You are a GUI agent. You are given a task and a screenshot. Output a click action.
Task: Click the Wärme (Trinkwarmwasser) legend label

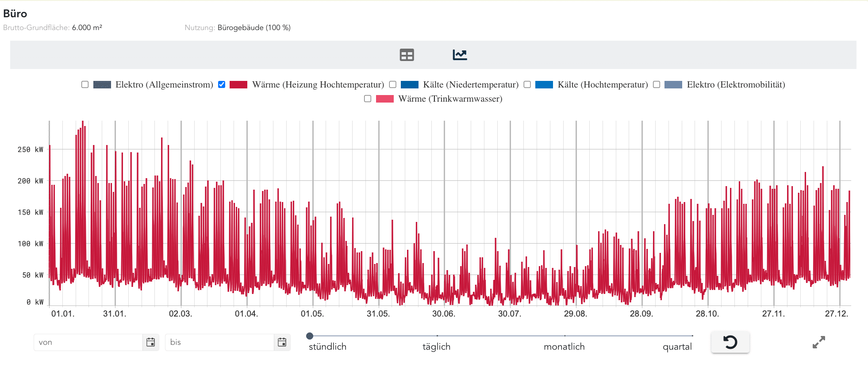450,99
